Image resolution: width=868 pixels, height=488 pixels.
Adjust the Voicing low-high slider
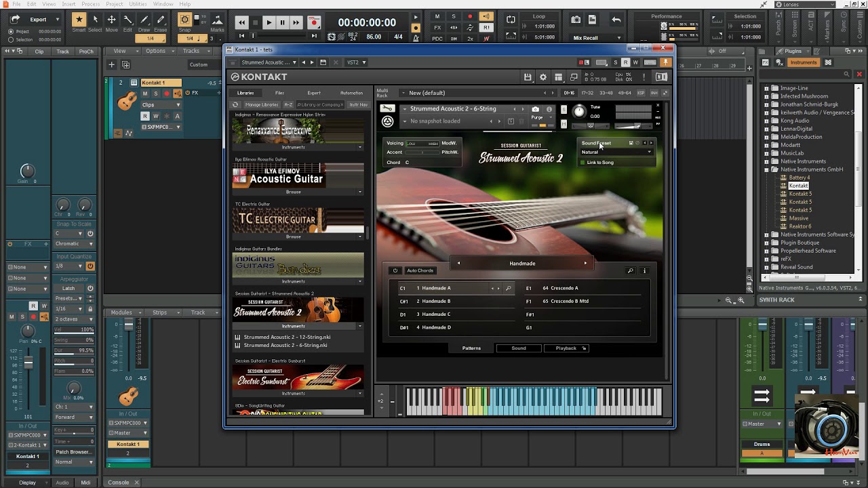pyautogui.click(x=422, y=144)
